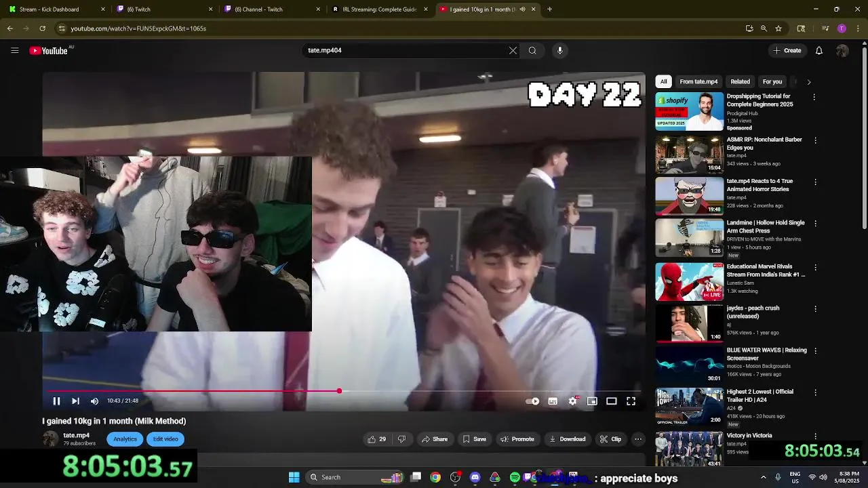Reload the current page
This screenshot has height=488, width=868.
pos(42,28)
